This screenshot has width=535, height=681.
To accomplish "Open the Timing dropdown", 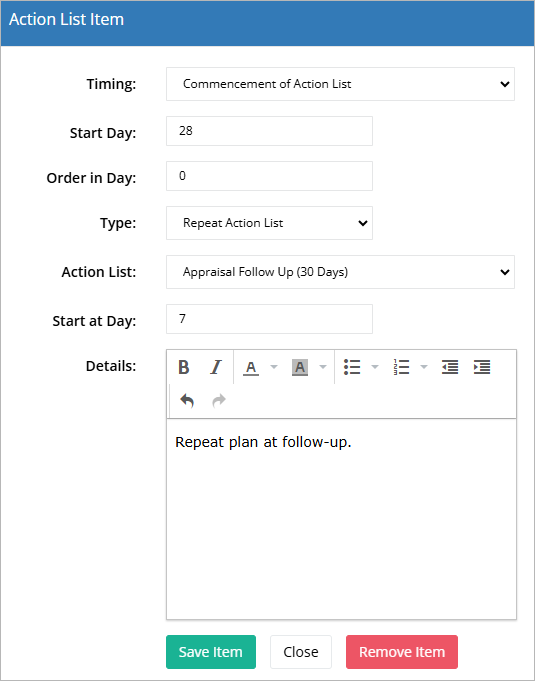I will point(340,84).
